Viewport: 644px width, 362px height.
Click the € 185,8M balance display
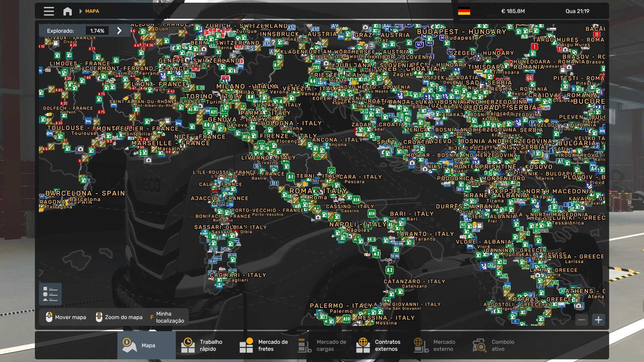click(513, 11)
